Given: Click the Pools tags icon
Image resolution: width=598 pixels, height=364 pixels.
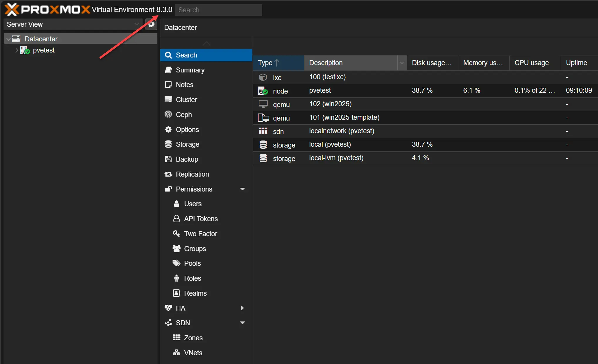Looking at the screenshot, I should click(x=176, y=263).
